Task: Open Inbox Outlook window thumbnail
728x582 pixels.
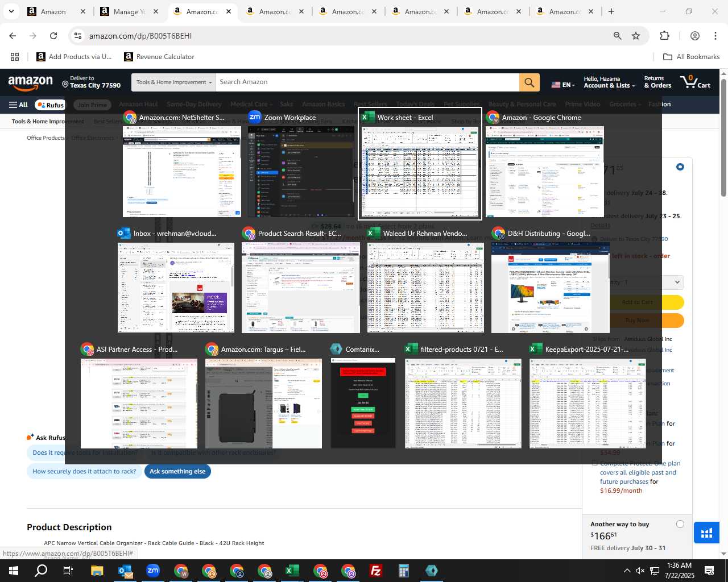Action: (176, 280)
